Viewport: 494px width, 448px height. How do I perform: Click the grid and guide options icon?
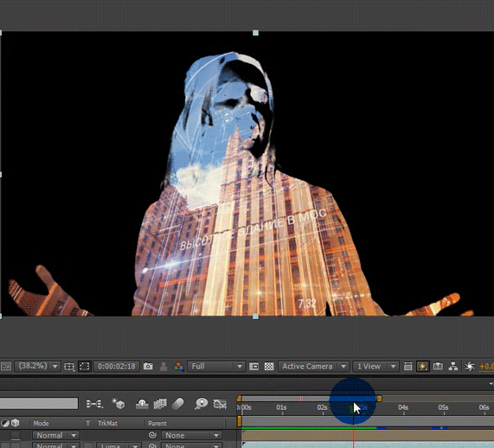69,367
